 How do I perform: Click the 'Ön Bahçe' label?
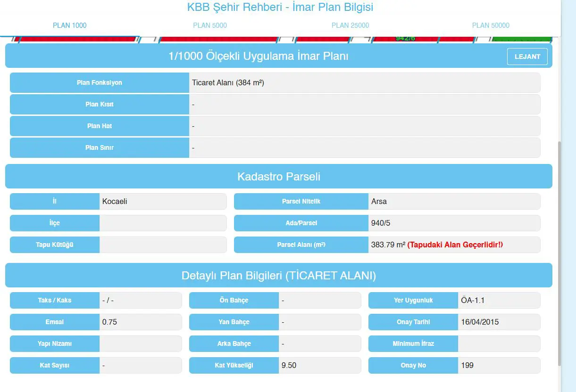[234, 300]
